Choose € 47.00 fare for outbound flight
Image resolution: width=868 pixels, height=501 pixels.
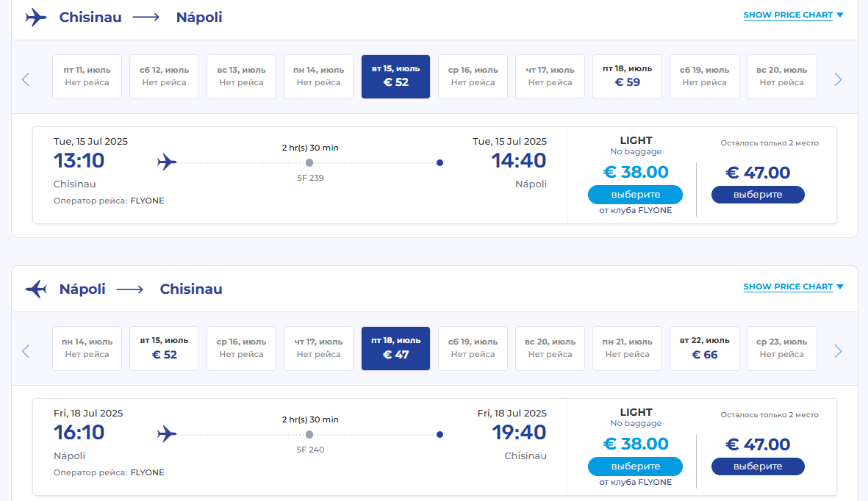coord(758,195)
